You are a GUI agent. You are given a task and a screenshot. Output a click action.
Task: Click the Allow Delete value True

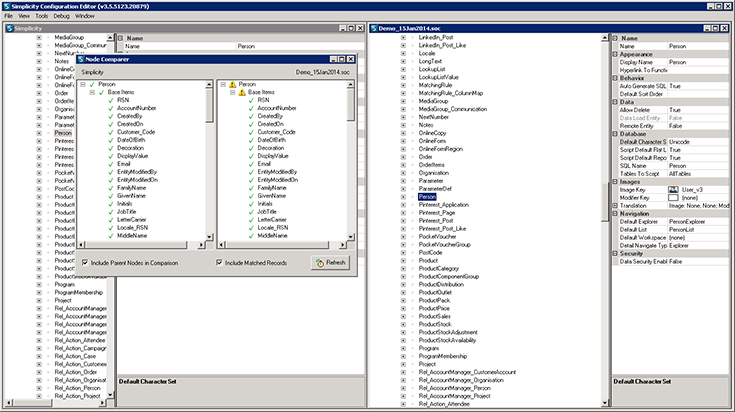pos(698,110)
